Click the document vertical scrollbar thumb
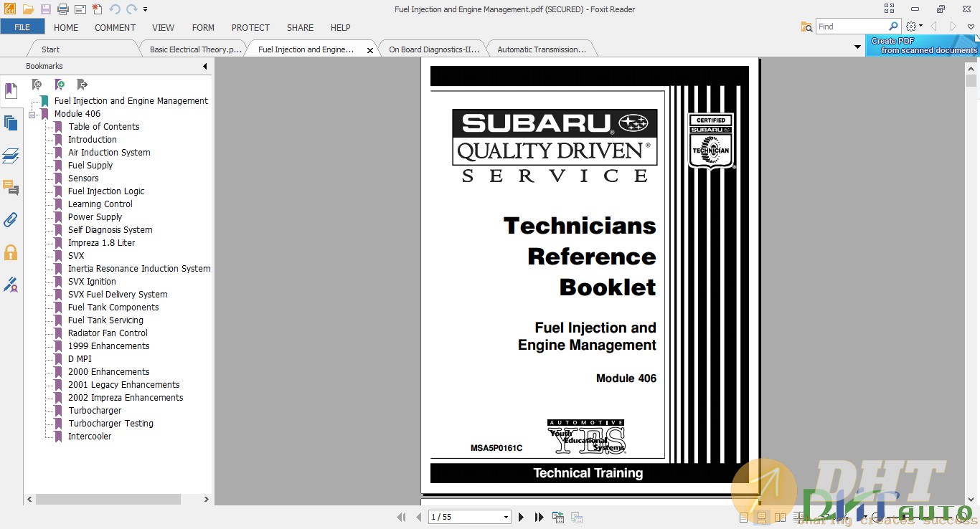This screenshot has height=529, width=980. [971, 80]
